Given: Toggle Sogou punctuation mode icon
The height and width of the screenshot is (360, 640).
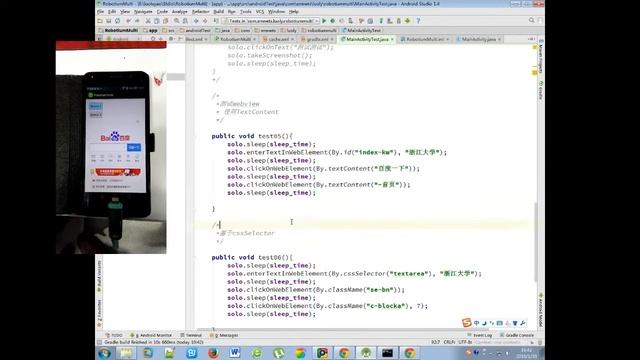Looking at the screenshot, I should 492,323.
